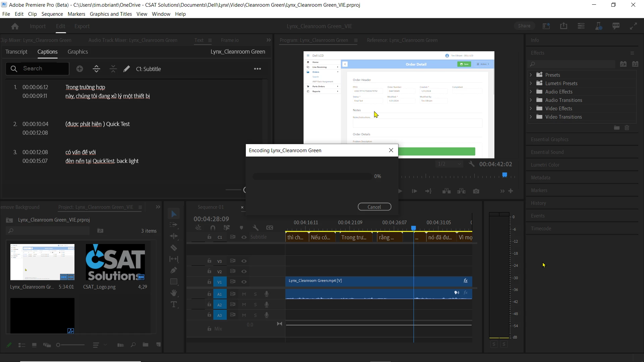Click the Home icon
The image size is (644, 362).
[15, 26]
